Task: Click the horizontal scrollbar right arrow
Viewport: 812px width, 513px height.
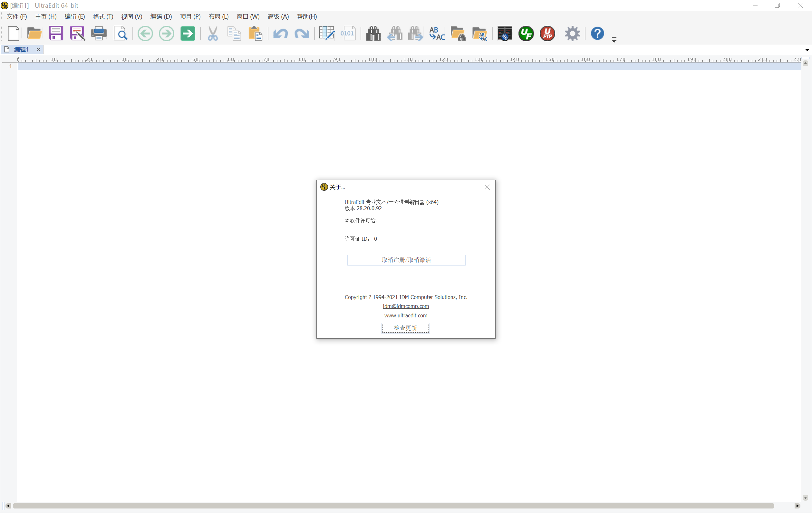Action: [x=797, y=506]
